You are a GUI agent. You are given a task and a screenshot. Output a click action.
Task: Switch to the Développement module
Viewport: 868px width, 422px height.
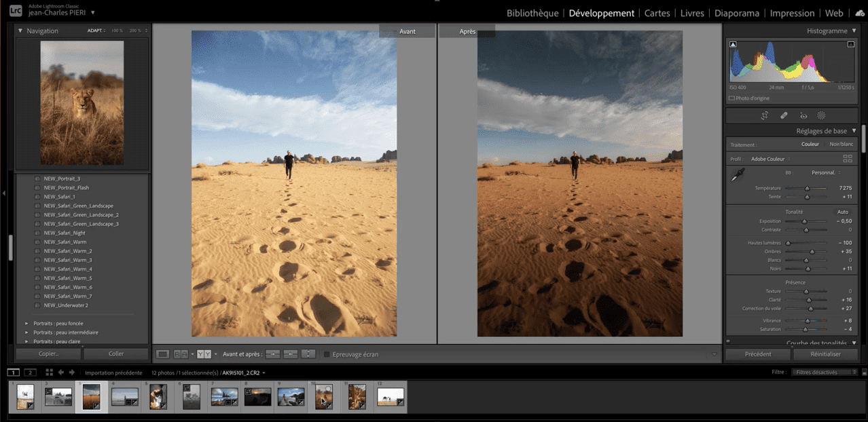pyautogui.click(x=602, y=13)
